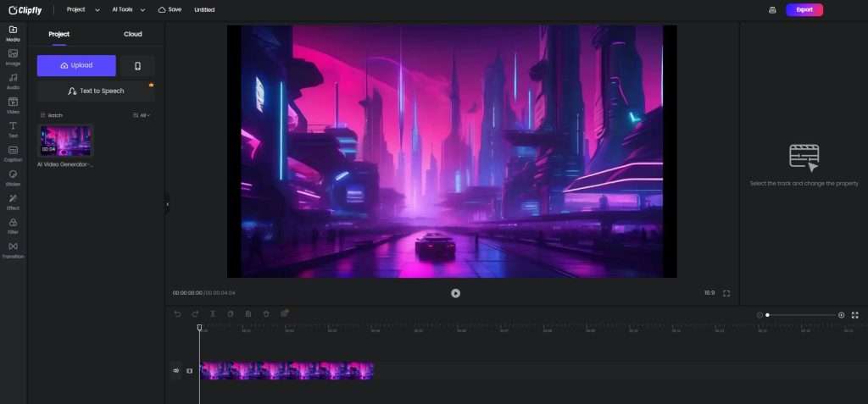868x404 pixels.
Task: Open the Sticker panel
Action: (x=13, y=178)
